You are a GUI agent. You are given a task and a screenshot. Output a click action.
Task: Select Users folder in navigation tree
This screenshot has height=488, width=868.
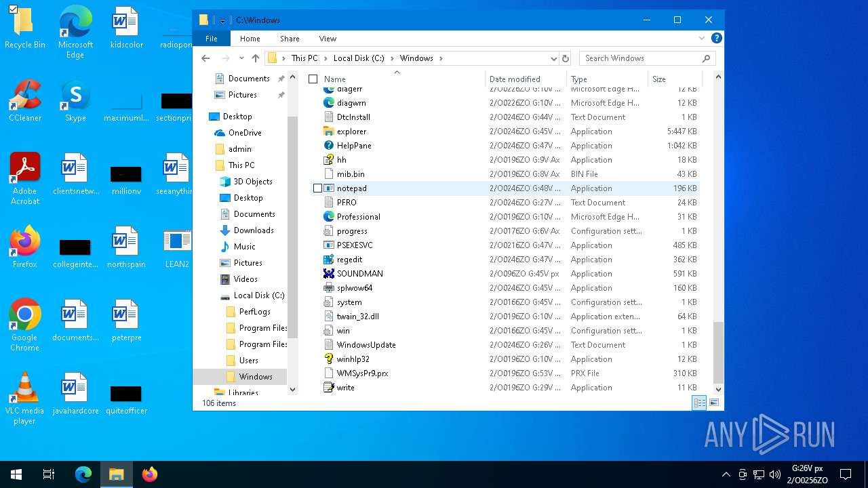pyautogui.click(x=248, y=361)
